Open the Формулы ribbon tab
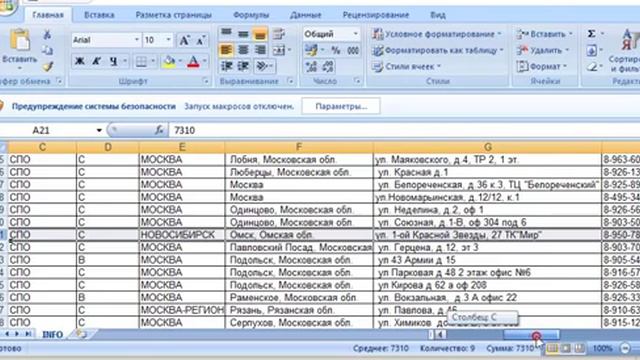The width and height of the screenshot is (640, 360). tap(251, 15)
